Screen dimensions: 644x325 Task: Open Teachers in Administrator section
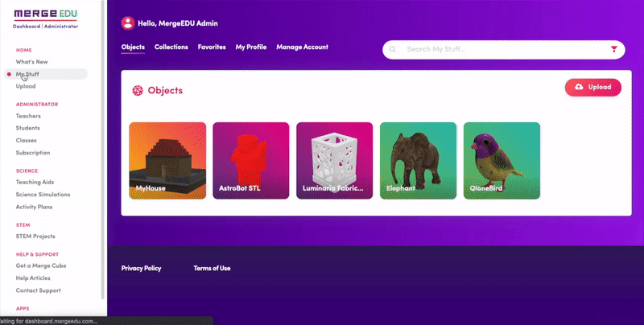[x=28, y=116]
